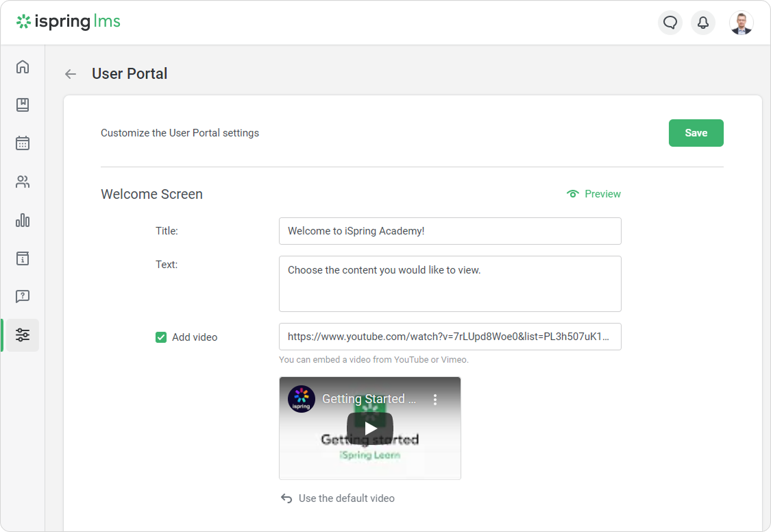Play the Getting Started video
This screenshot has height=532, width=771.
tap(370, 428)
